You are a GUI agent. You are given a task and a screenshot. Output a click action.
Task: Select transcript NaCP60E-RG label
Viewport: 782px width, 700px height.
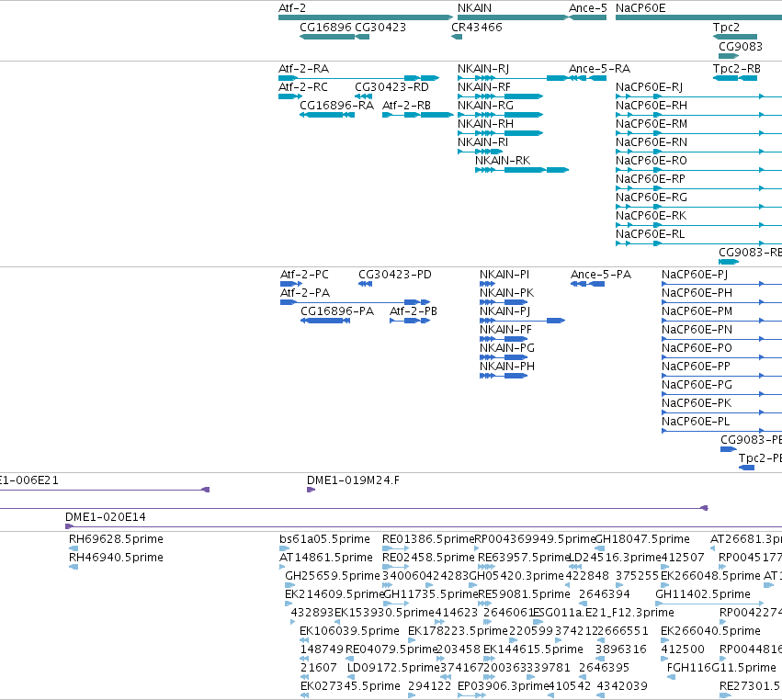652,197
